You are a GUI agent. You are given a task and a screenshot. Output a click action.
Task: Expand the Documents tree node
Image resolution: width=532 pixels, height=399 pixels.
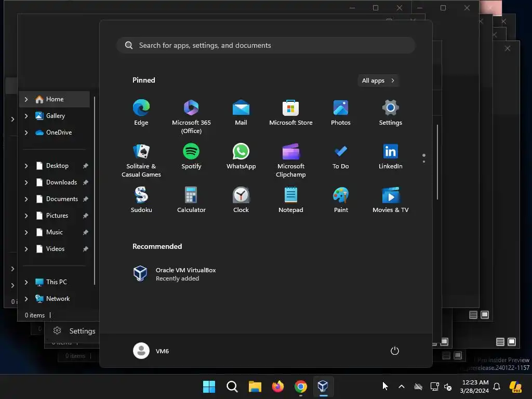point(26,199)
